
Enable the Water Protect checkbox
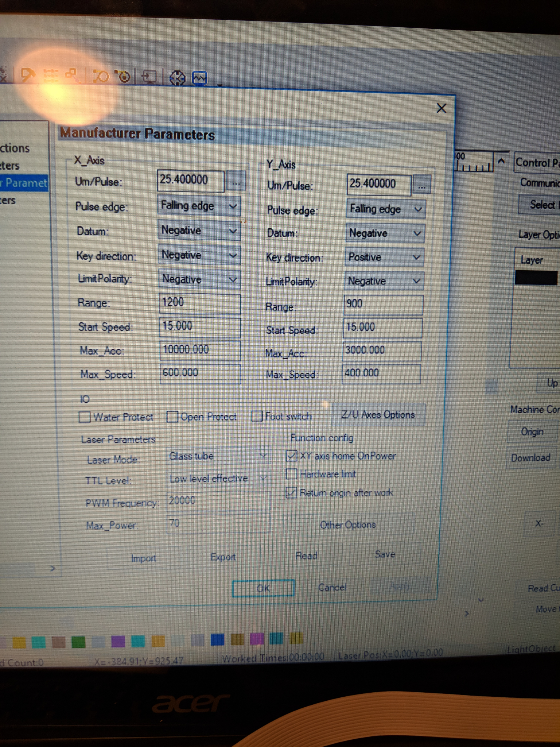(x=85, y=417)
